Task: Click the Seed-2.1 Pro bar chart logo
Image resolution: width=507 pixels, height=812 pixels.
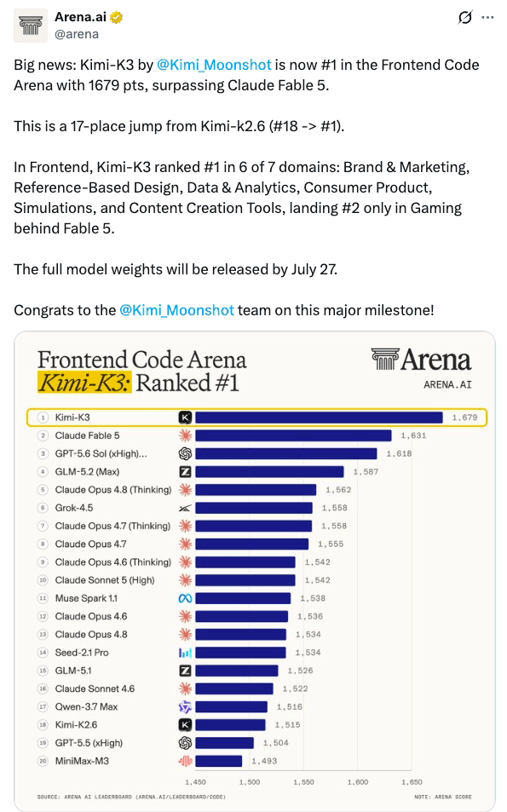Action: (185, 653)
